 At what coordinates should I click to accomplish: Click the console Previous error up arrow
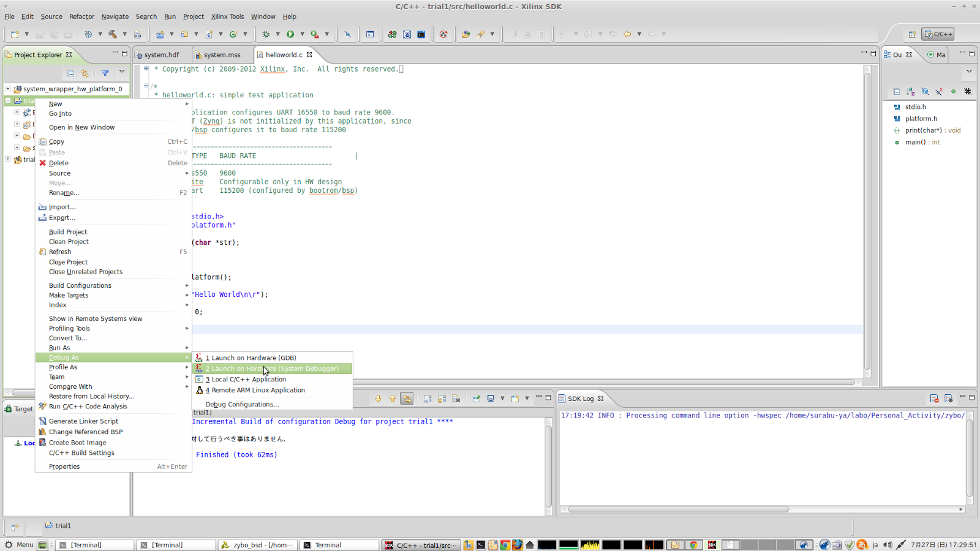[393, 399]
